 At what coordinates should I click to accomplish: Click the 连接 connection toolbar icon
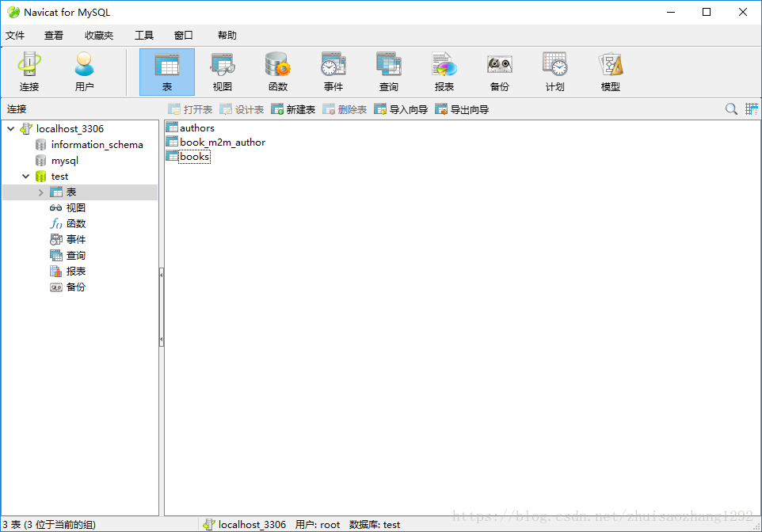pos(29,71)
